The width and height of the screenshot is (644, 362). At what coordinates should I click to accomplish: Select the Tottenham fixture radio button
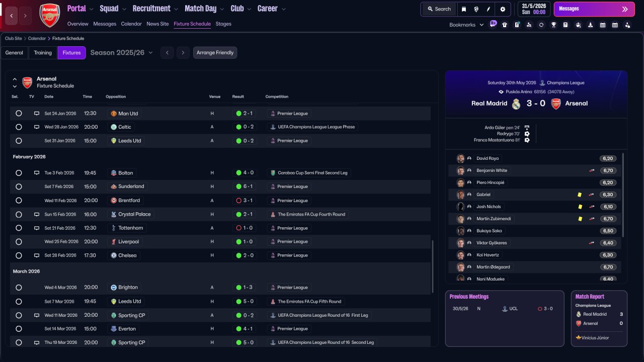(x=19, y=228)
